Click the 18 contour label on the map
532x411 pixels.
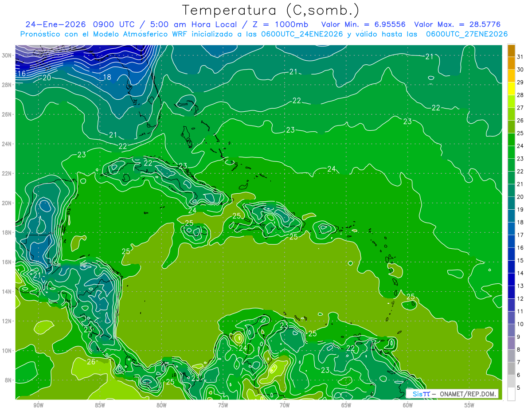click(x=107, y=77)
